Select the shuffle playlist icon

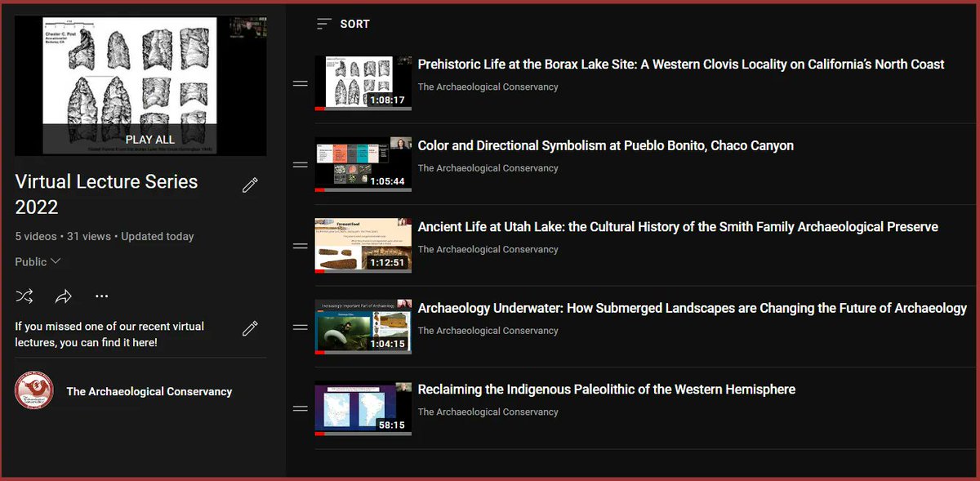[x=24, y=296]
